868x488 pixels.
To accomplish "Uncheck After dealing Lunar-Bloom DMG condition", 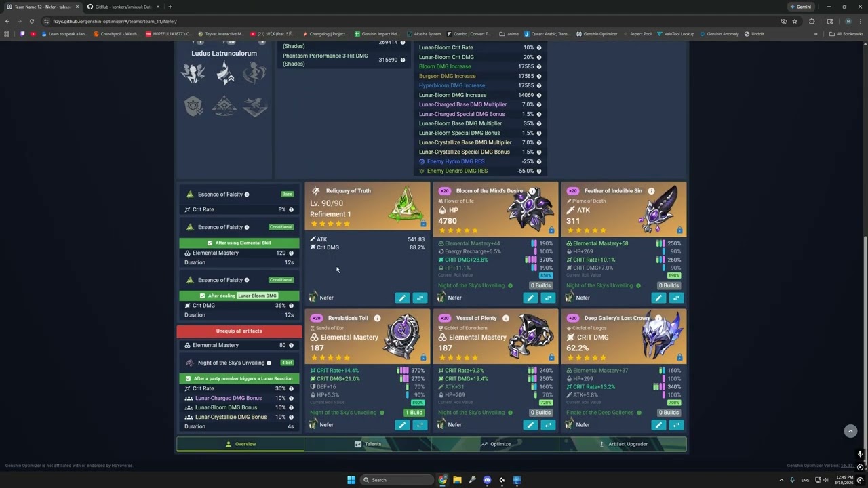I will (x=202, y=296).
